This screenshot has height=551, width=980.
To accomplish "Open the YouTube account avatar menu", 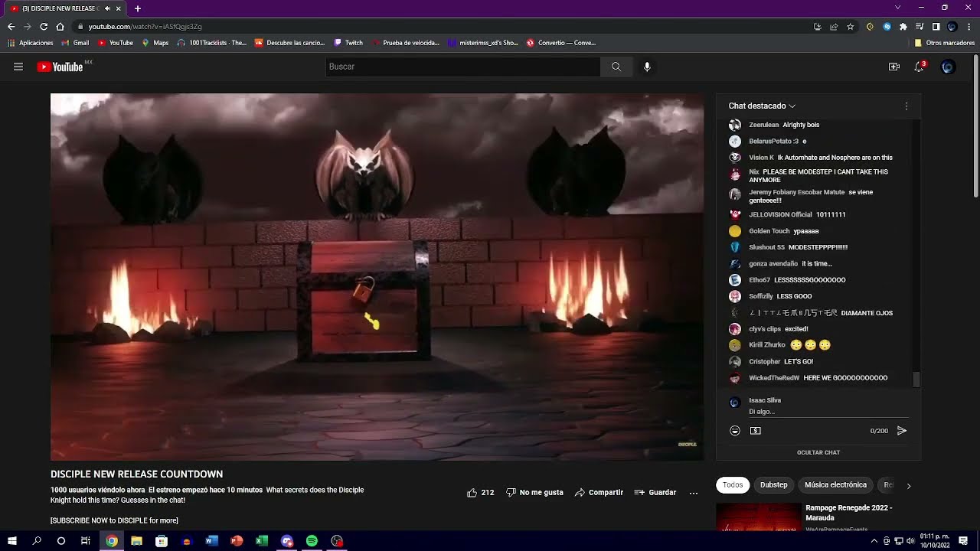I will pyautogui.click(x=948, y=67).
